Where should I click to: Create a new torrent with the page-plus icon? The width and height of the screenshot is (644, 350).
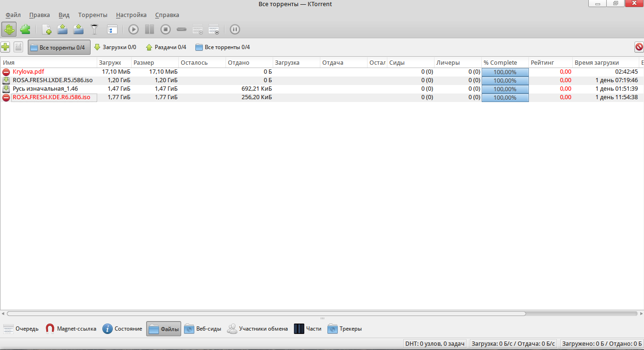pos(47,30)
